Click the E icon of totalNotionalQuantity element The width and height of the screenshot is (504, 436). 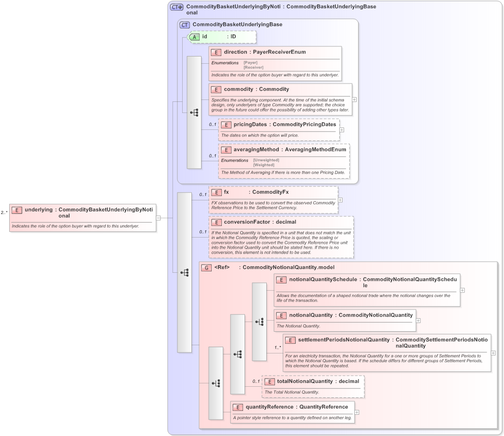tap(269, 381)
